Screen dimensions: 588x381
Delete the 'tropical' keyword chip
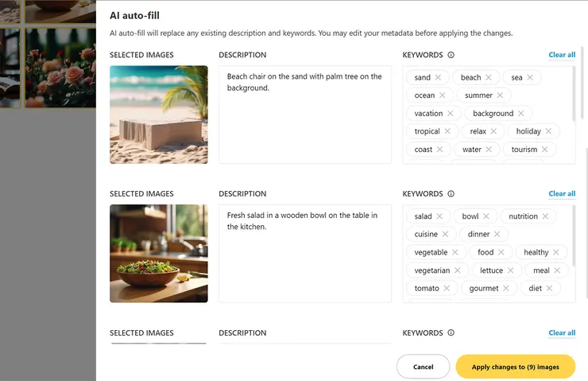pos(447,131)
